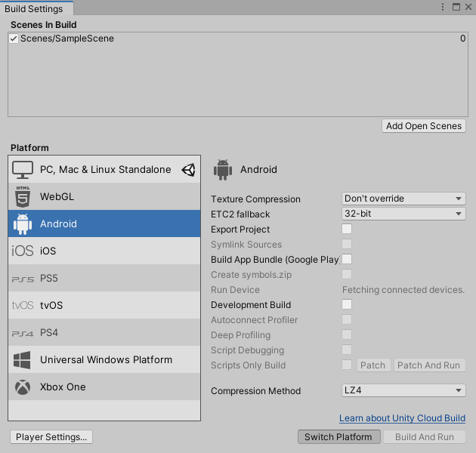Open Player Settings...
Image resolution: width=476 pixels, height=453 pixels.
(51, 437)
